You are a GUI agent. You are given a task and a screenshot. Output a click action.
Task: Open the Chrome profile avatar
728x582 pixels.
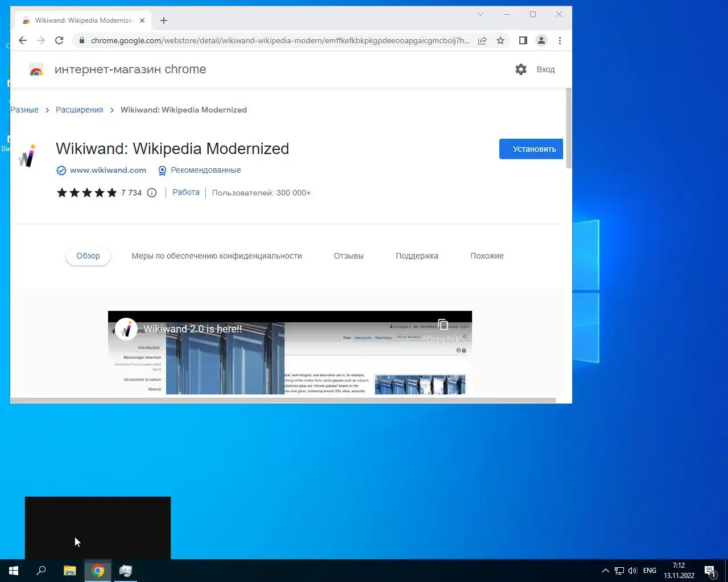click(x=541, y=40)
